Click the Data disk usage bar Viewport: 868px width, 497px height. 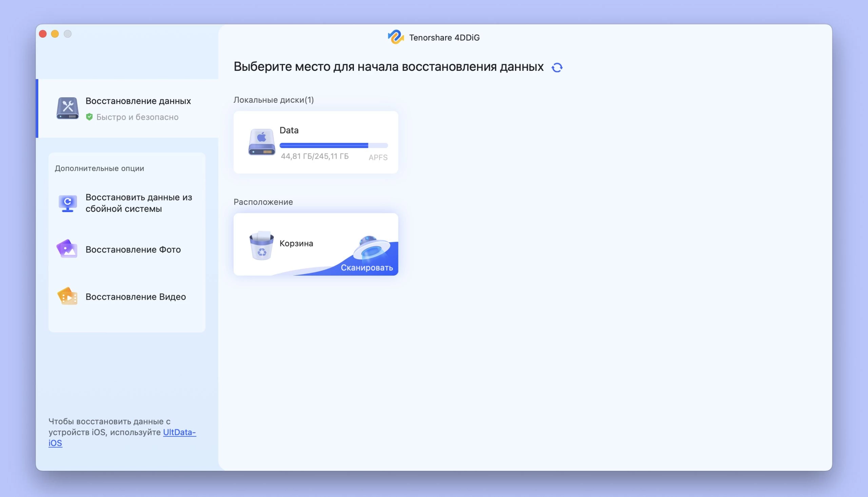pyautogui.click(x=334, y=145)
